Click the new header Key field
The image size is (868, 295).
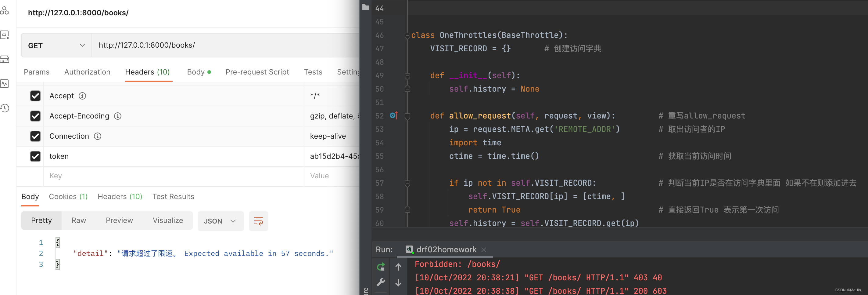174,176
